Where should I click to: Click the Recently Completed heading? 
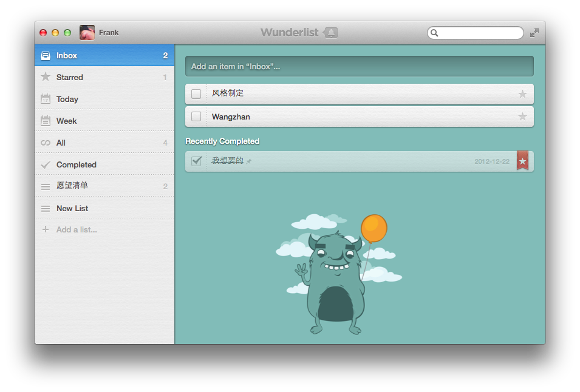222,141
